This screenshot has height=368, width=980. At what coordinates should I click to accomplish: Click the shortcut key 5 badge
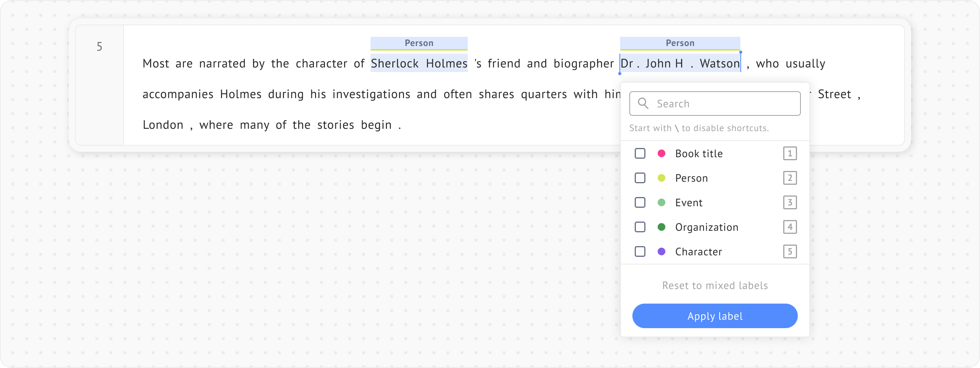[x=790, y=251]
